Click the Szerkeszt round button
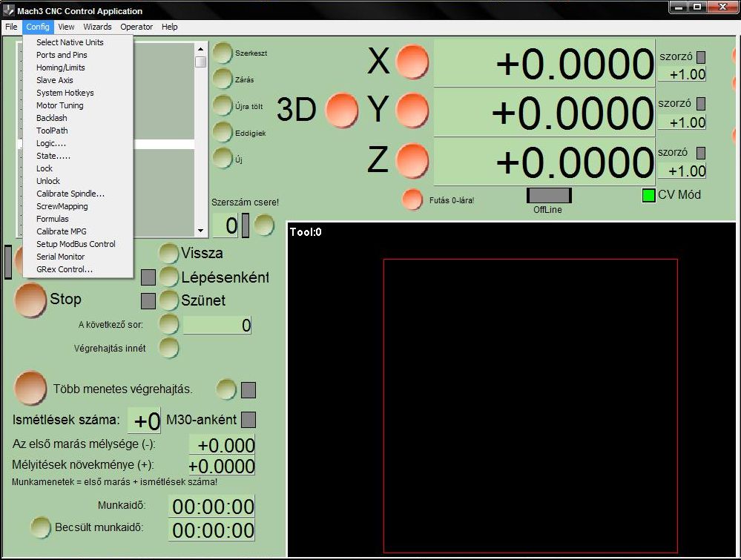This screenshot has width=741, height=560. click(x=222, y=53)
